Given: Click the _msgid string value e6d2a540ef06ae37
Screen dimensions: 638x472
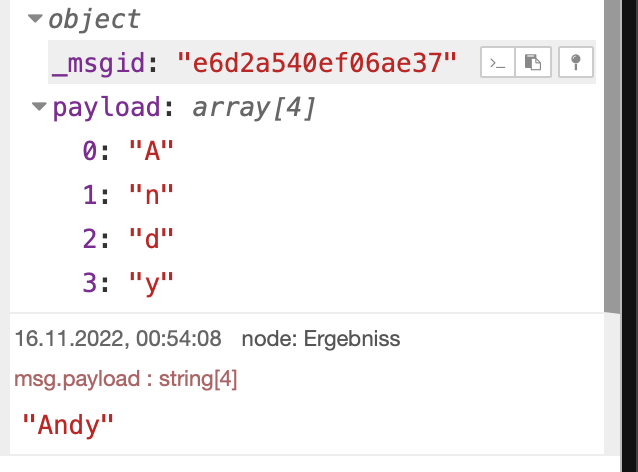Looking at the screenshot, I should [317, 63].
